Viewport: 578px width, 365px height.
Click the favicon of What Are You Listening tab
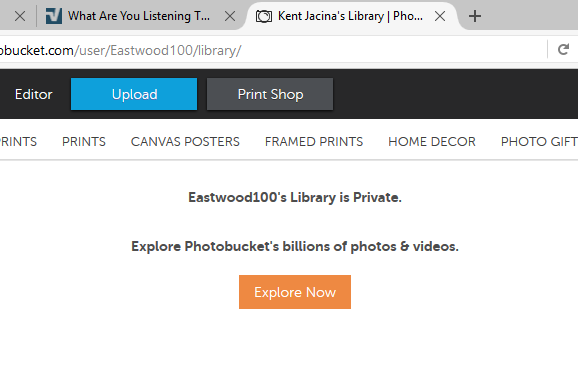(x=54, y=16)
